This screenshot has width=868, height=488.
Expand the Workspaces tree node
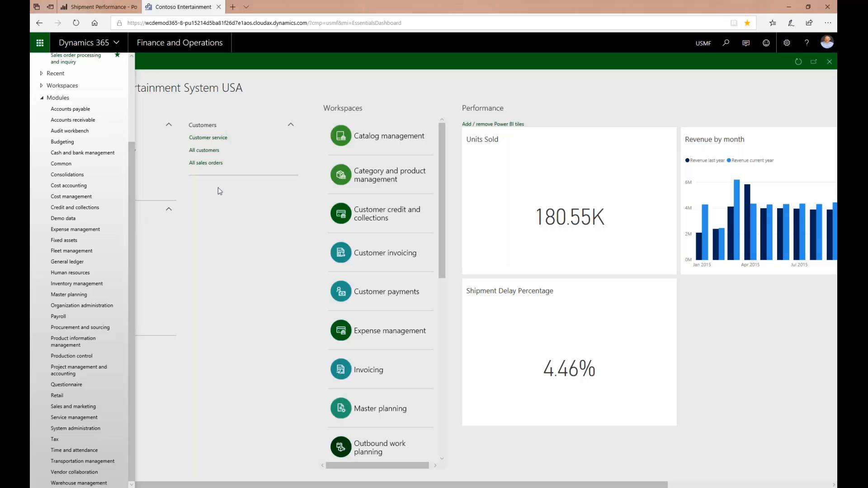(42, 85)
